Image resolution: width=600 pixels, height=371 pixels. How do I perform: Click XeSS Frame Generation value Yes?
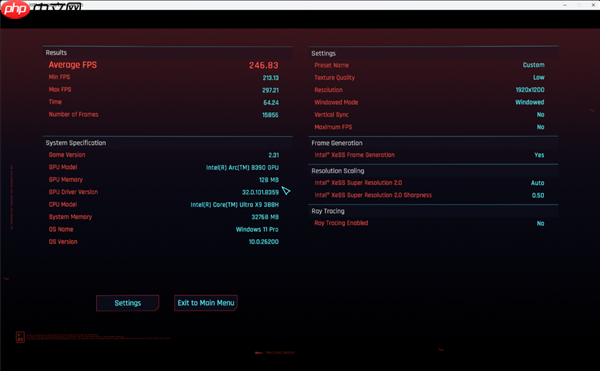click(x=539, y=155)
